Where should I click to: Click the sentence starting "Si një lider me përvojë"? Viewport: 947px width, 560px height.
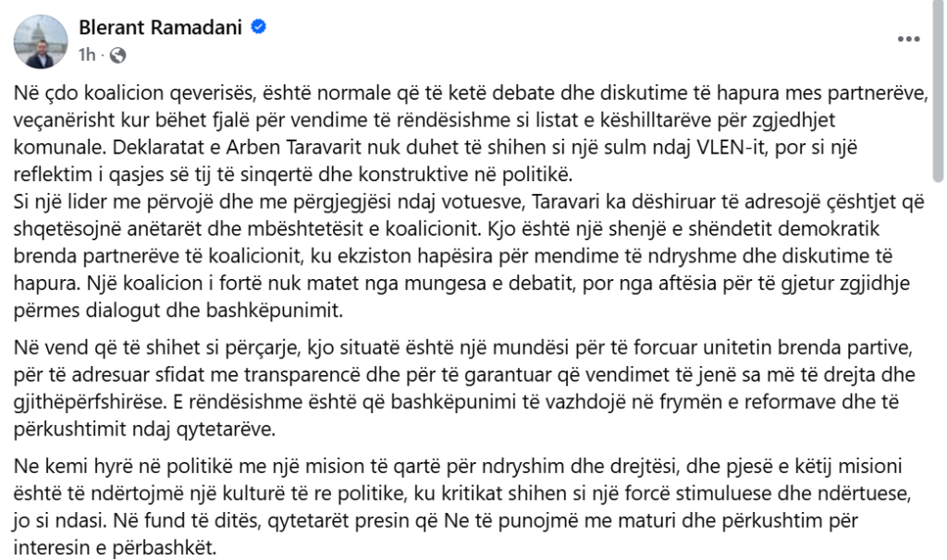(469, 214)
